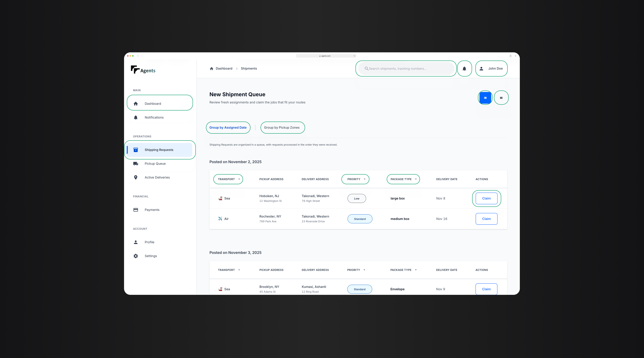Click the Agents logo
Viewport: 644px width, 358px height.
[x=143, y=70]
